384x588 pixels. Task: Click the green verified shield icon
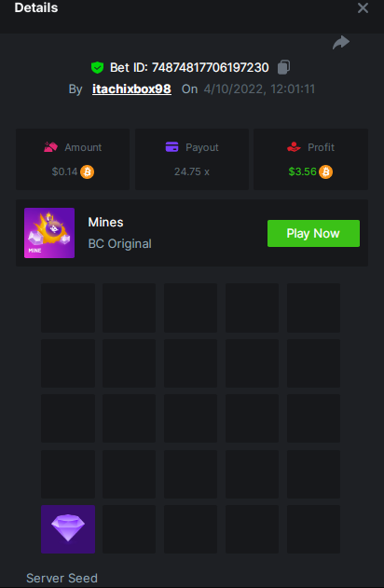point(98,67)
